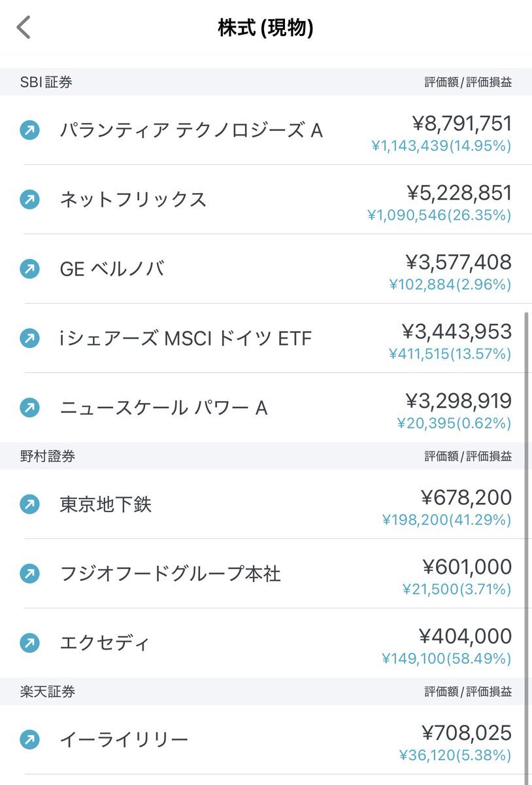Tap the ¥8,791,751 valuation amount

coord(462,124)
